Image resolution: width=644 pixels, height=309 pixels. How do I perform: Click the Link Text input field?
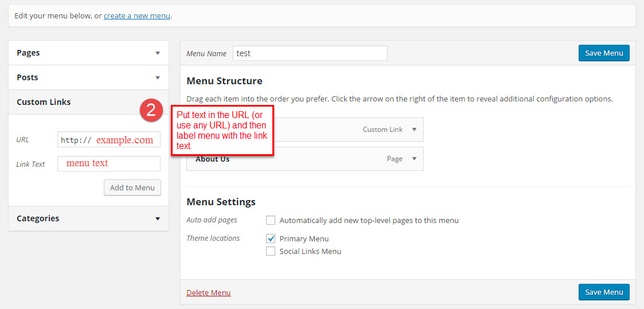[109, 163]
